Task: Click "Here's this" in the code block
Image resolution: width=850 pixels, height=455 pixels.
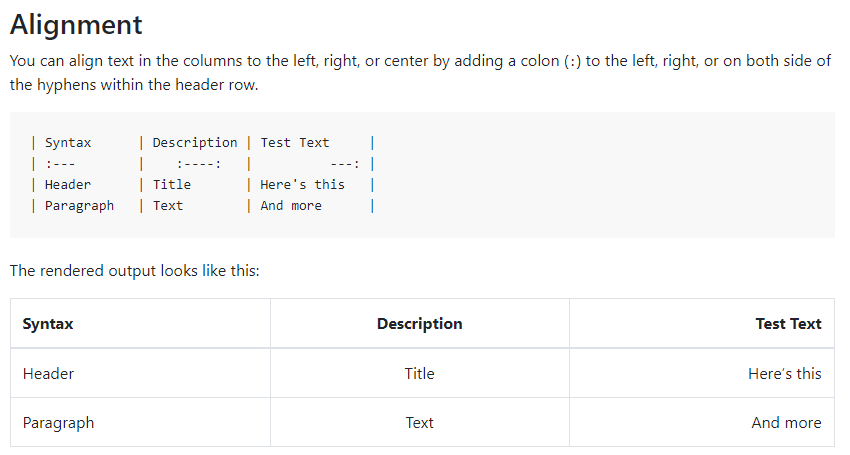Action: click(302, 185)
